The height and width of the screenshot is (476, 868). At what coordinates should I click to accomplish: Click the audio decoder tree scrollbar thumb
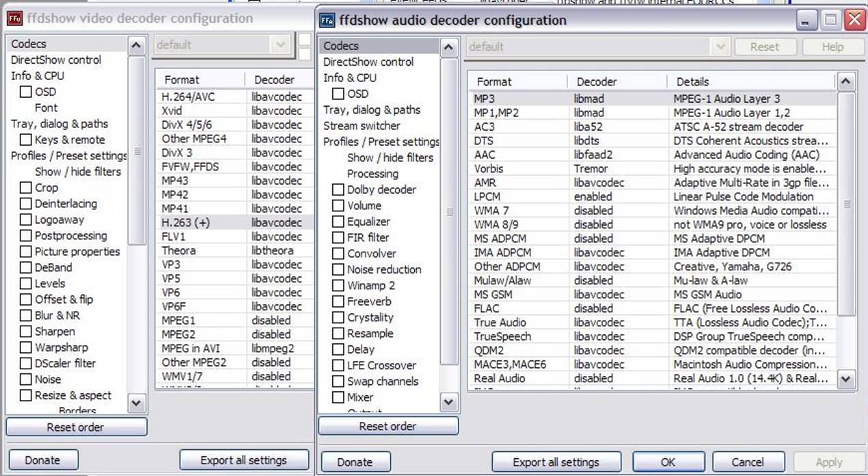tap(449, 211)
